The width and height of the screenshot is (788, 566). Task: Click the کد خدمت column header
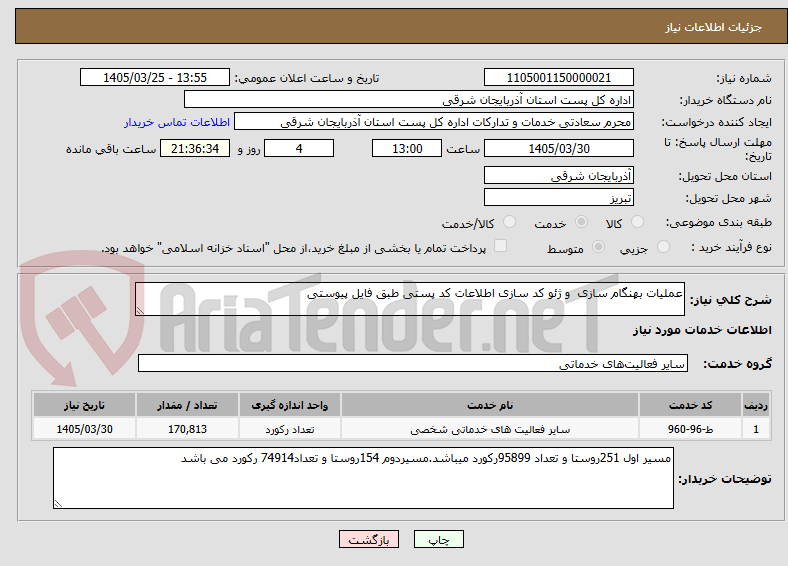click(691, 405)
